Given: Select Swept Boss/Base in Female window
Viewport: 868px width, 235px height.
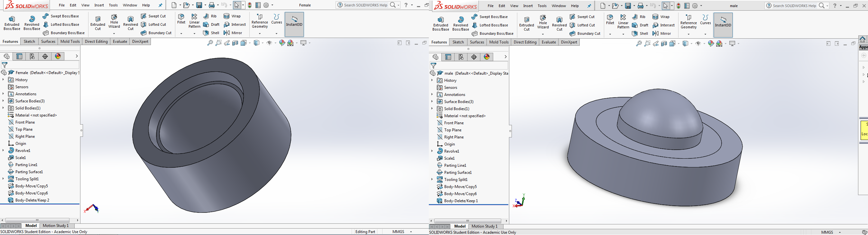Looking at the screenshot, I should click(x=61, y=16).
